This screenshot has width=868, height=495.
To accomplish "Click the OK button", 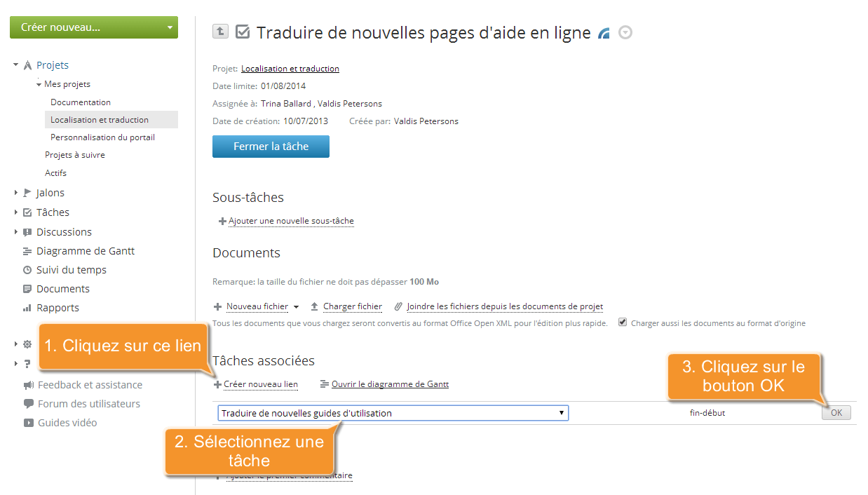I will [x=836, y=413].
